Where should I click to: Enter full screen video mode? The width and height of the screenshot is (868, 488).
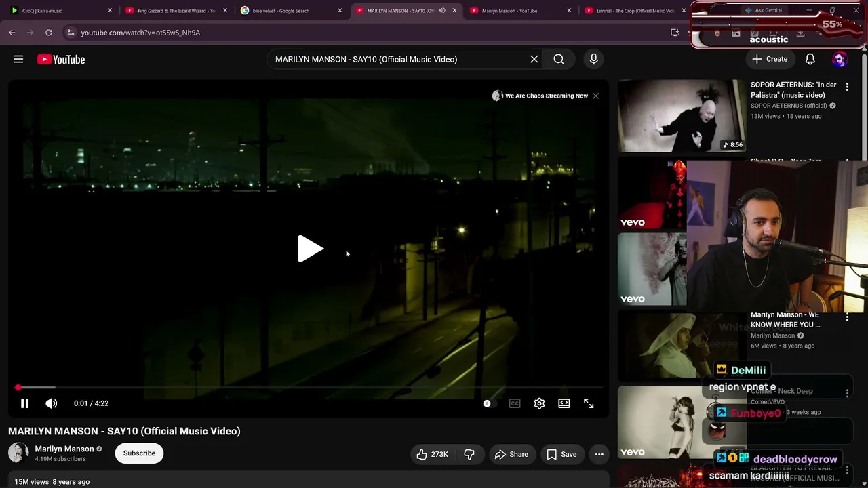click(589, 403)
